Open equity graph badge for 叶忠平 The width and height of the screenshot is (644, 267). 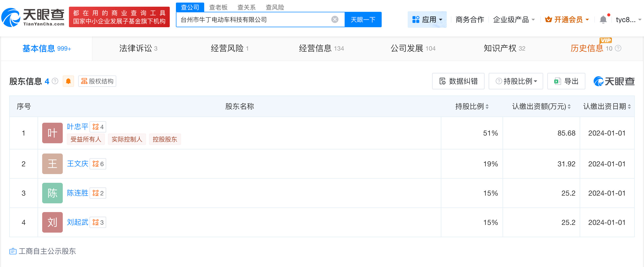(98, 127)
